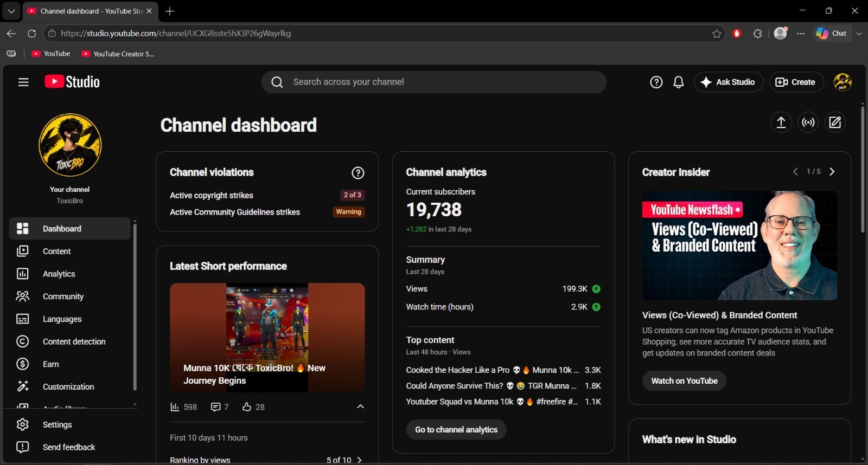Open Earn in the sidebar

(70, 364)
